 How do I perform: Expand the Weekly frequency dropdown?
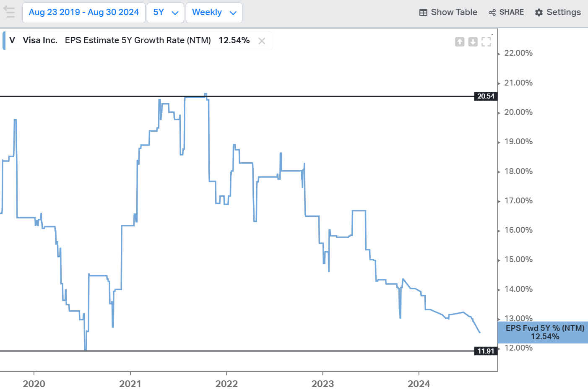pyautogui.click(x=214, y=13)
